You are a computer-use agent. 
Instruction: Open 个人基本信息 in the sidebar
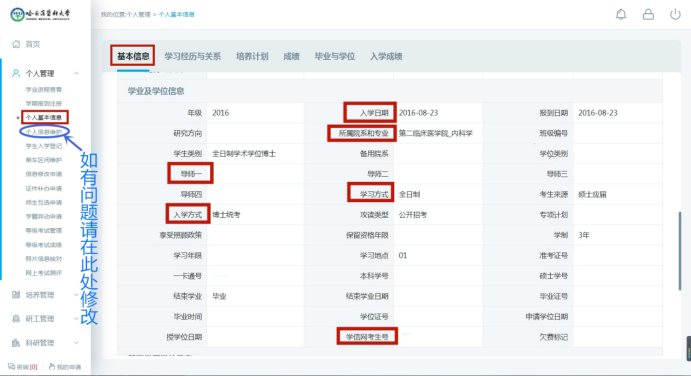tap(44, 117)
